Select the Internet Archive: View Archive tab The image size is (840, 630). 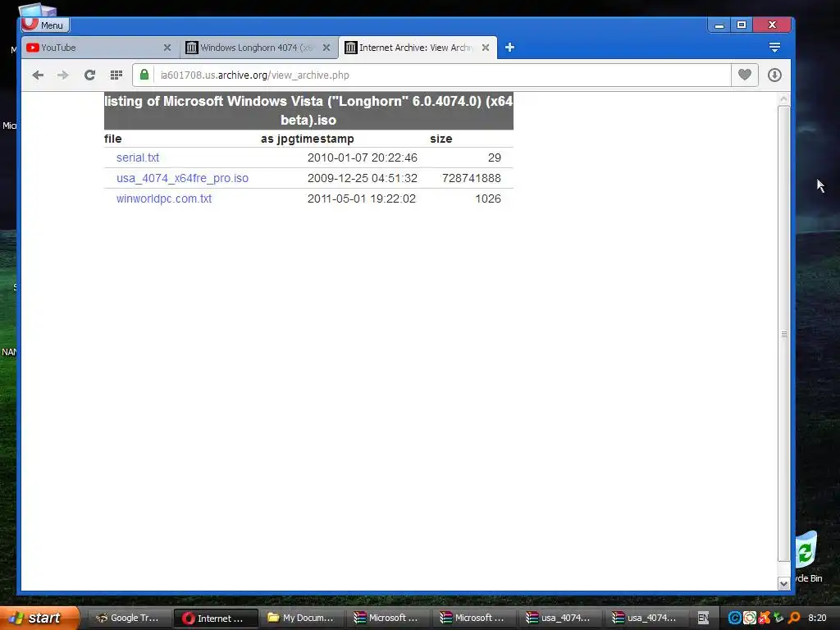tap(418, 48)
